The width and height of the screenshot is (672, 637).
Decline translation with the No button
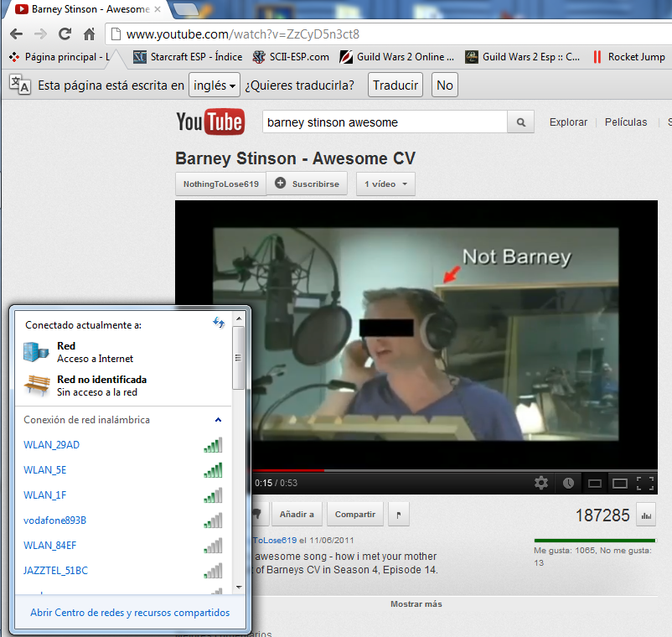(x=444, y=85)
